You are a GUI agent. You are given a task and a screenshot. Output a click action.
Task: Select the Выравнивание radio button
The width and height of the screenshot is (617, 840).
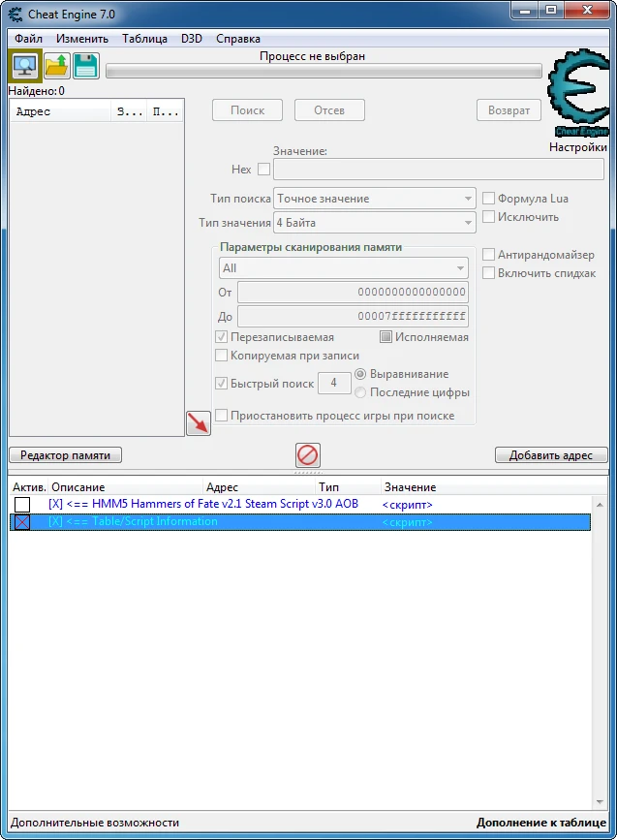click(x=360, y=374)
